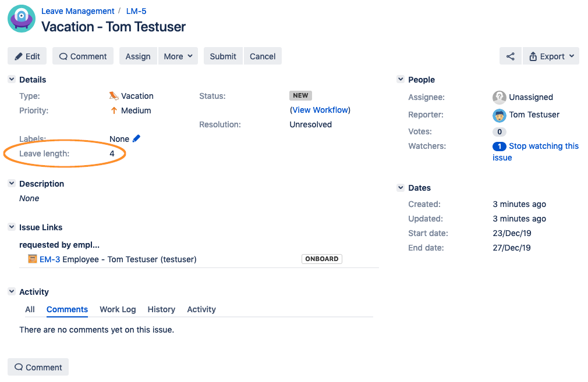This screenshot has height=382, width=588.
Task: Click the pencil icon to edit Labels
Action: (136, 138)
